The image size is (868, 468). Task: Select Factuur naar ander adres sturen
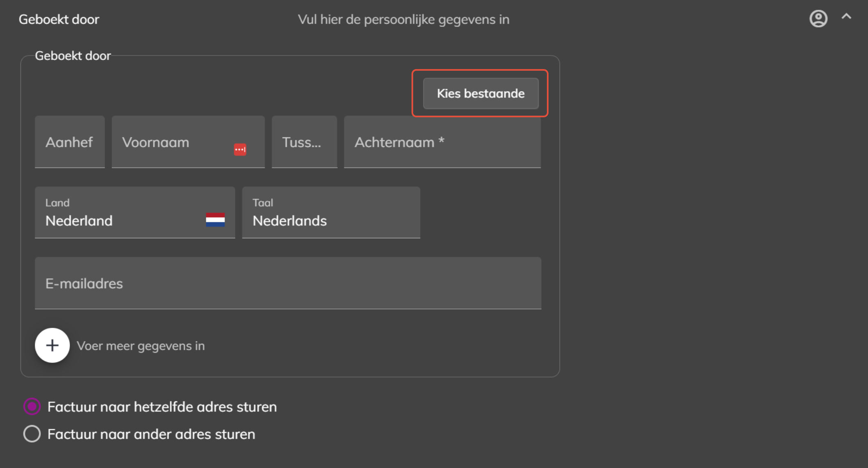click(32, 434)
